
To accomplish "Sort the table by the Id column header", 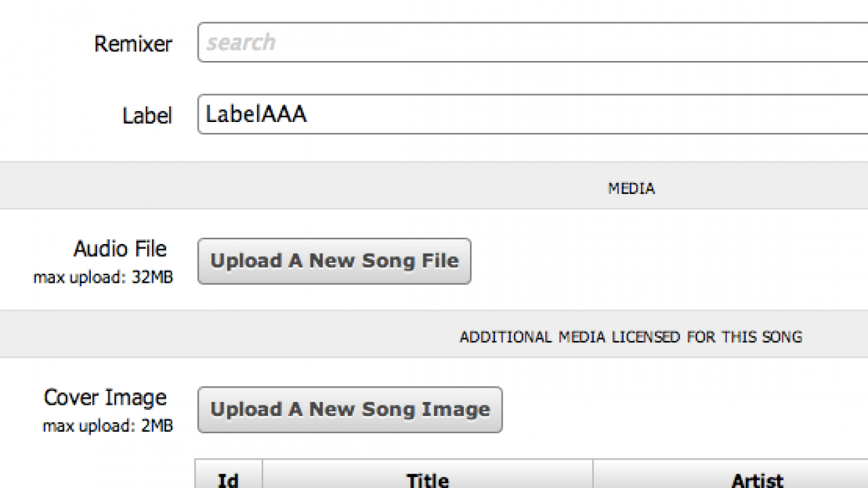I will 228,479.
